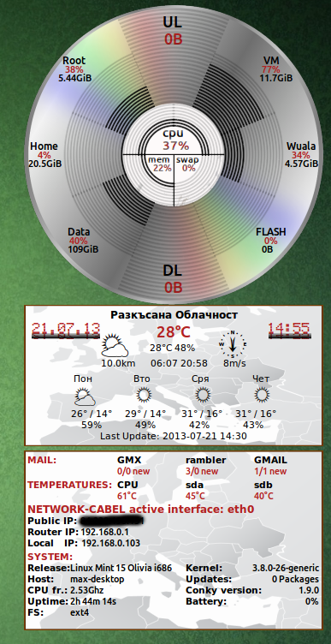Click the Router IP 192.168.0.1

click(x=105, y=532)
